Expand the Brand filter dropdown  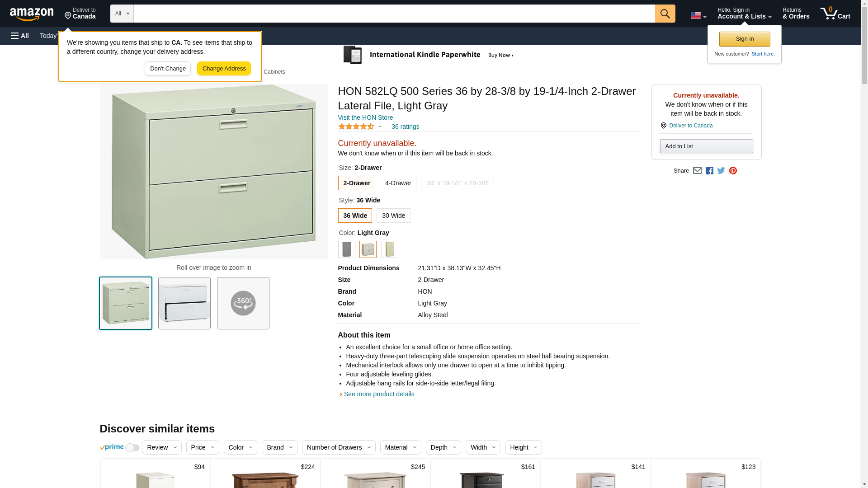point(279,447)
